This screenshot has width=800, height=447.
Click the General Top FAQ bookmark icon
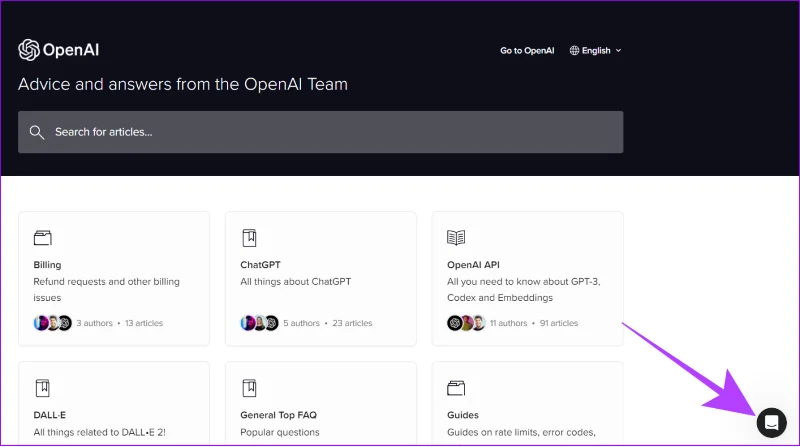(249, 388)
